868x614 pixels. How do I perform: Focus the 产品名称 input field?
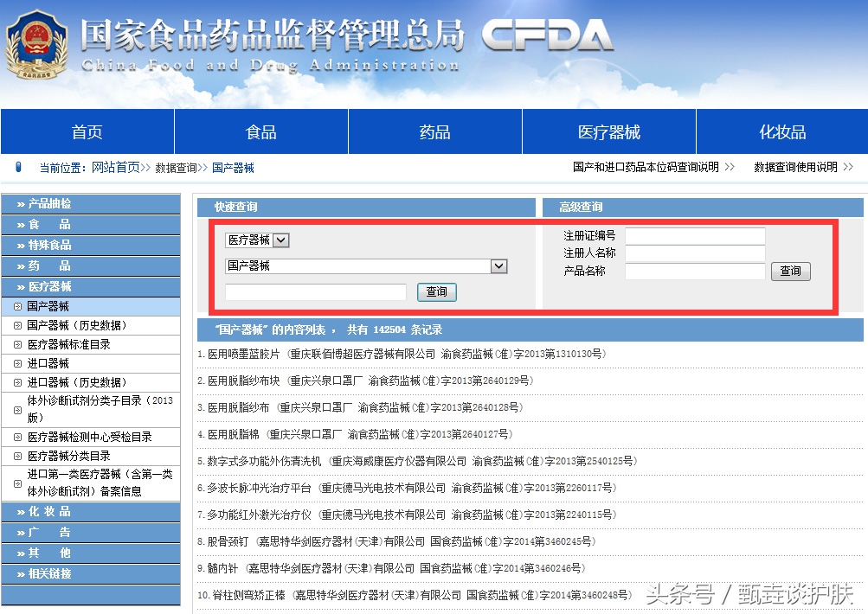(695, 271)
